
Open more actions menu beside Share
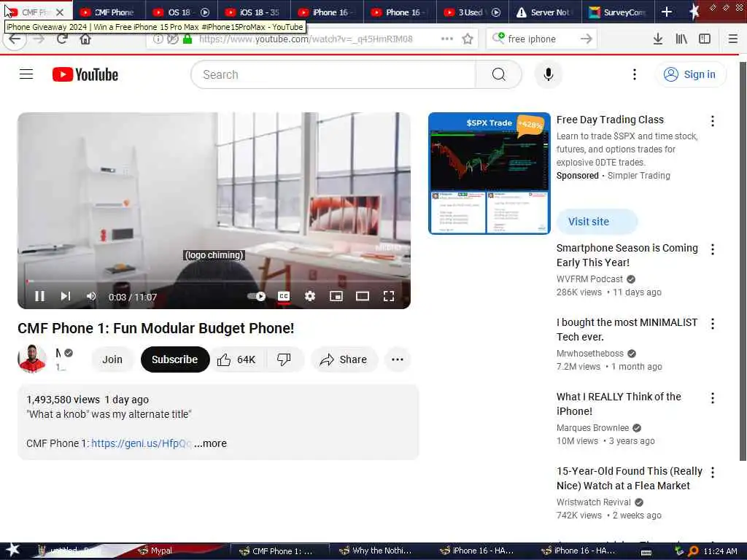click(398, 359)
